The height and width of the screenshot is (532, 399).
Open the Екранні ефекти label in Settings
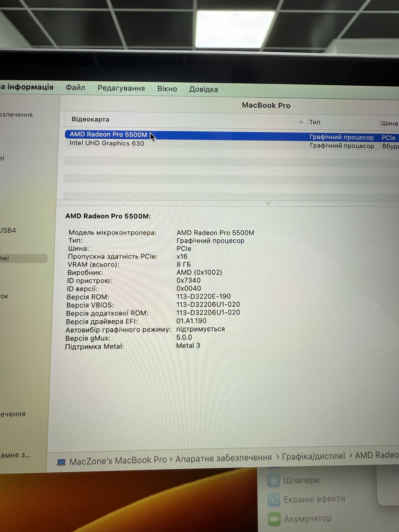pos(314,499)
